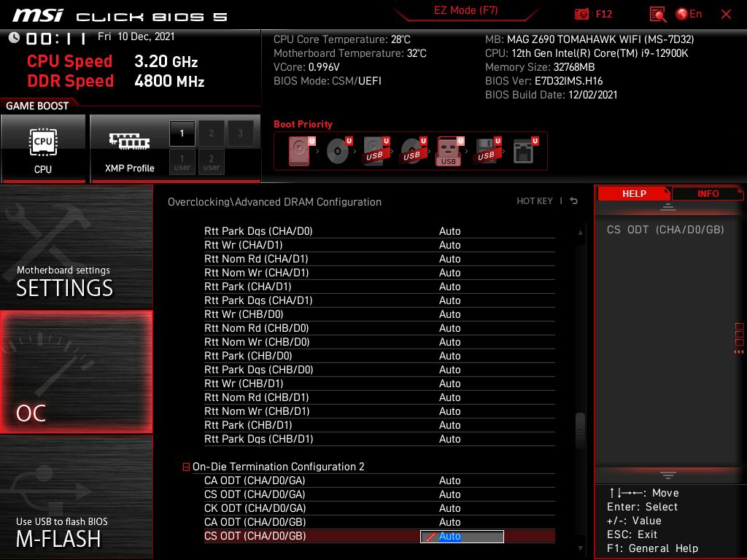The height and width of the screenshot is (560, 747).
Task: Select the Rtt Park Dqs (CHB/D0) row
Action: (379, 370)
